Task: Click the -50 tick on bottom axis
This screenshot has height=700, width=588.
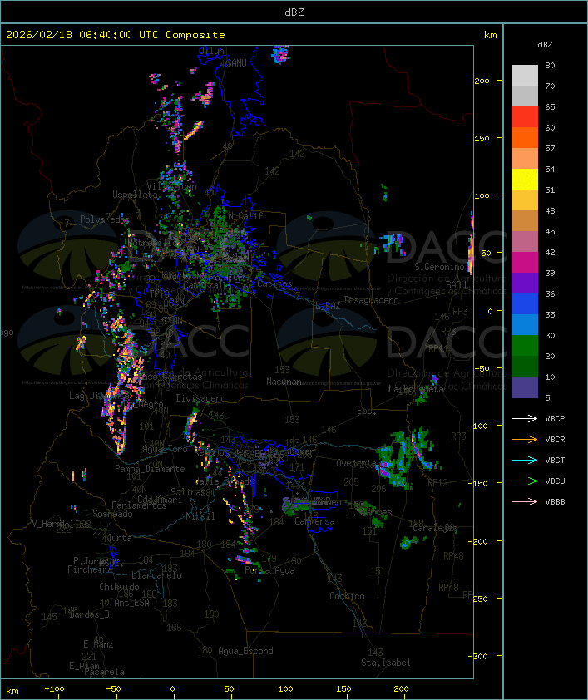Action: click(113, 689)
